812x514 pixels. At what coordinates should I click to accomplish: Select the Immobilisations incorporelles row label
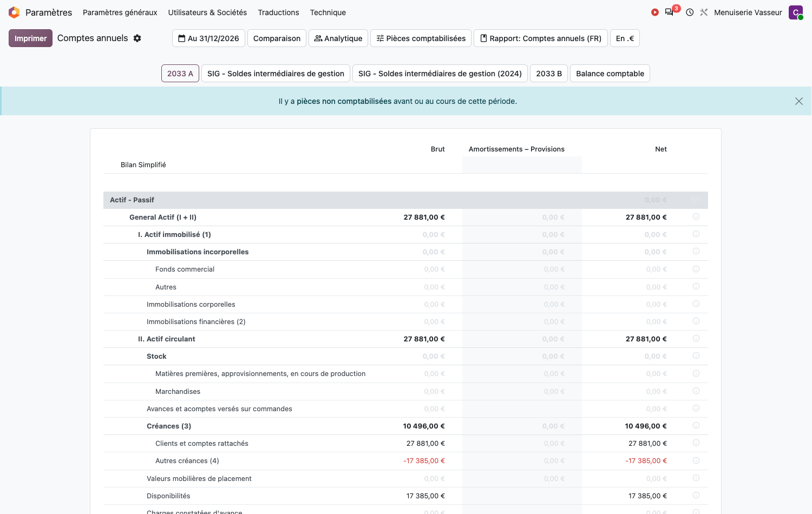(x=198, y=252)
